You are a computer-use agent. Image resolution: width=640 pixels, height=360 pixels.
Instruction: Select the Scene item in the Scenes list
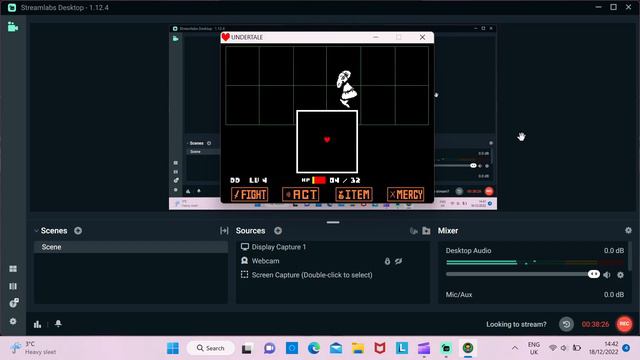(131, 247)
